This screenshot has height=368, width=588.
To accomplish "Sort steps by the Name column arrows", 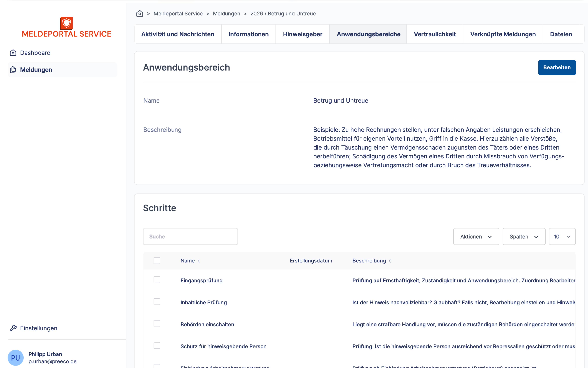I will click(199, 261).
